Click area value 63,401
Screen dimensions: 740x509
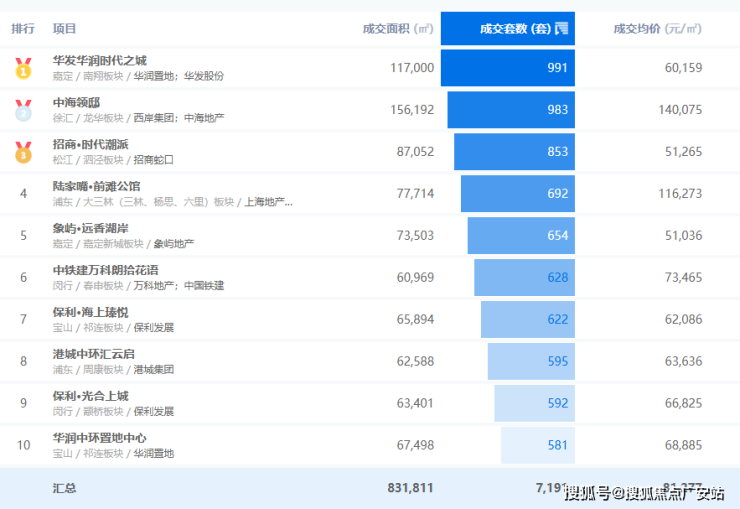pos(415,404)
